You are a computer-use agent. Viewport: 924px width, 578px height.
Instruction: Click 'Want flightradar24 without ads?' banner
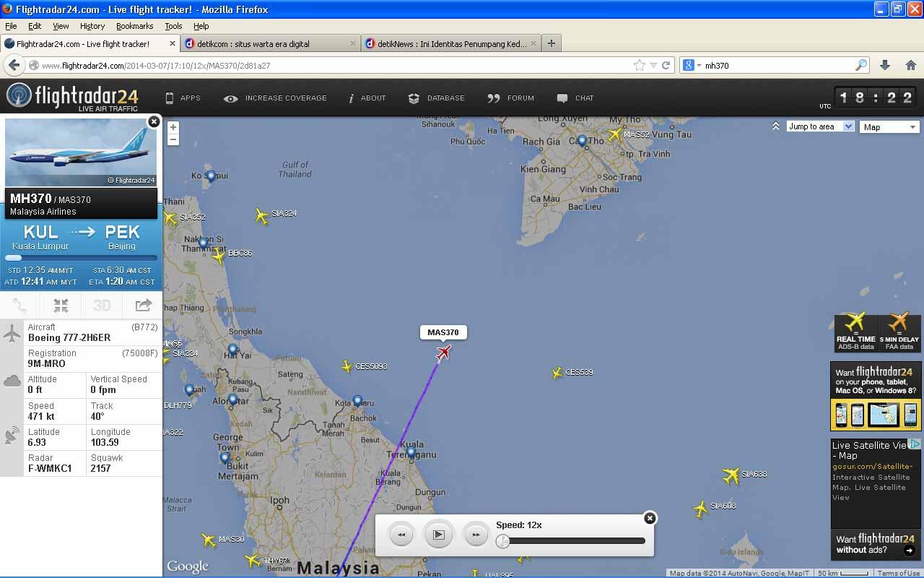[876, 545]
